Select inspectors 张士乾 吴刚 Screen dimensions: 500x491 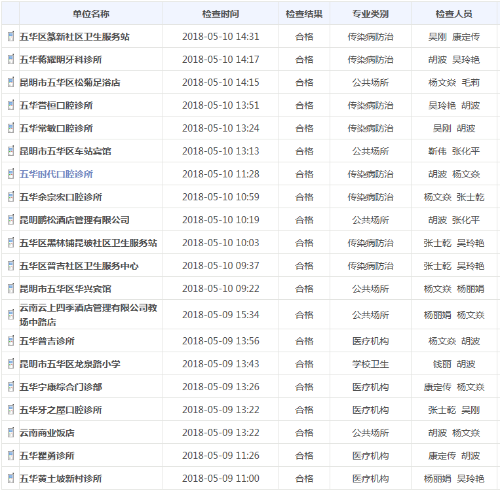tap(454, 410)
